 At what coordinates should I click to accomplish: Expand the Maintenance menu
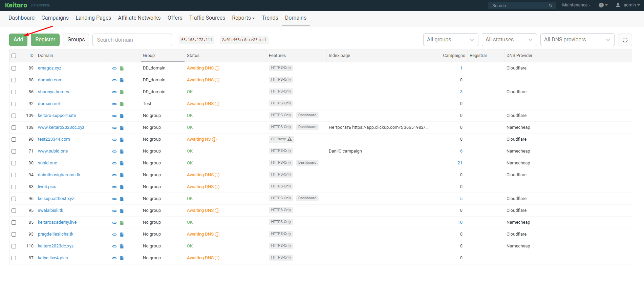click(576, 5)
